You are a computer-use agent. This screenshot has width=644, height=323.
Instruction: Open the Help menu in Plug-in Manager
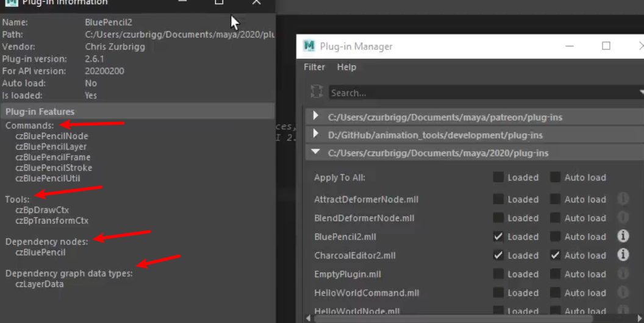tap(346, 67)
